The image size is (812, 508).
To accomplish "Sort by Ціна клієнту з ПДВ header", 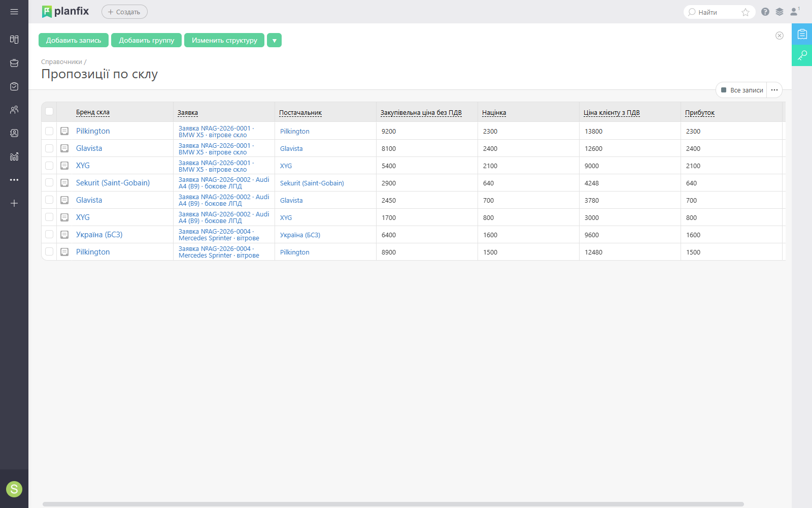I will click(612, 113).
